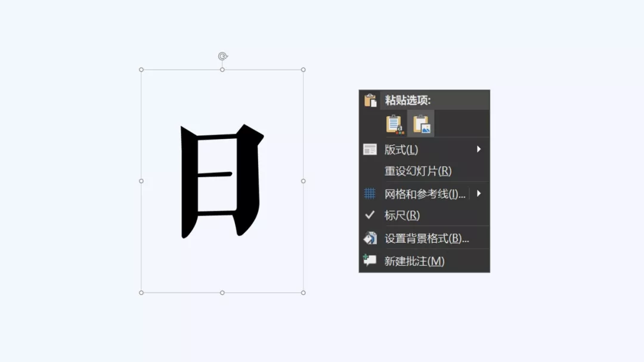Open the 版式(L) layout menu entry

[425, 150]
